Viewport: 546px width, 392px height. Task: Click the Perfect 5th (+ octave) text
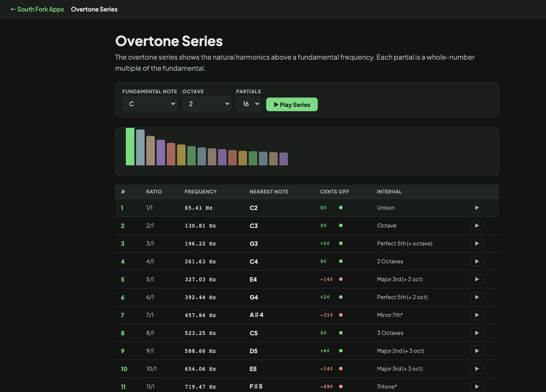point(405,243)
